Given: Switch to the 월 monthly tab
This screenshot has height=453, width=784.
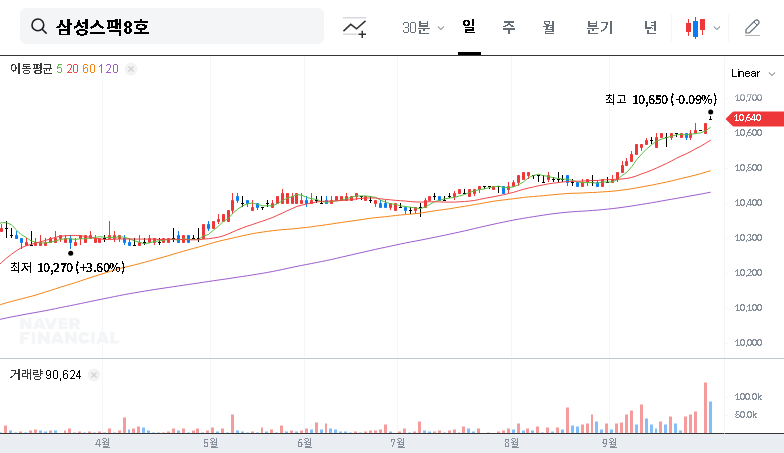Looking at the screenshot, I should 548,27.
